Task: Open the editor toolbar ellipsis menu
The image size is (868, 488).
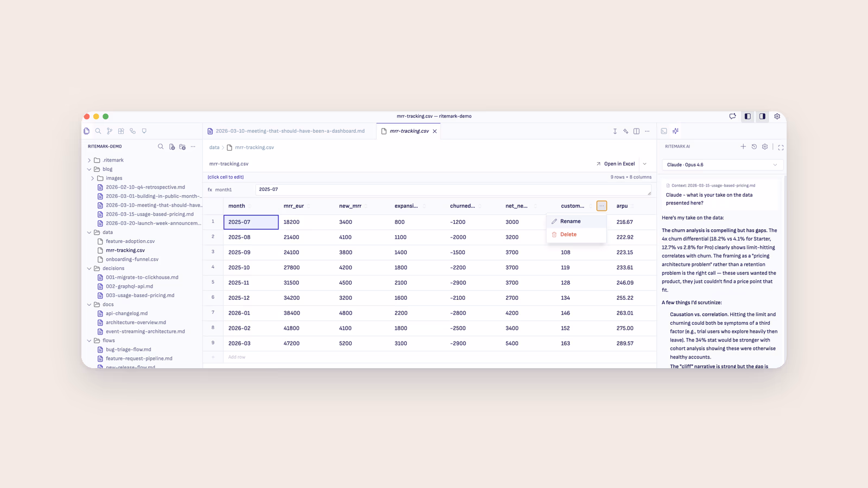Action: point(647,131)
